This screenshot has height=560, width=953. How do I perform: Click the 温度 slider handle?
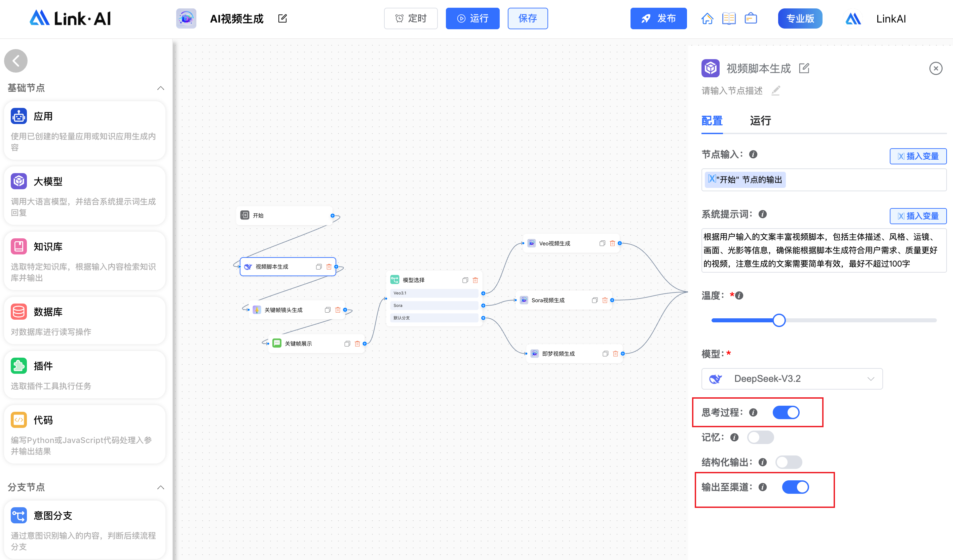pos(779,320)
